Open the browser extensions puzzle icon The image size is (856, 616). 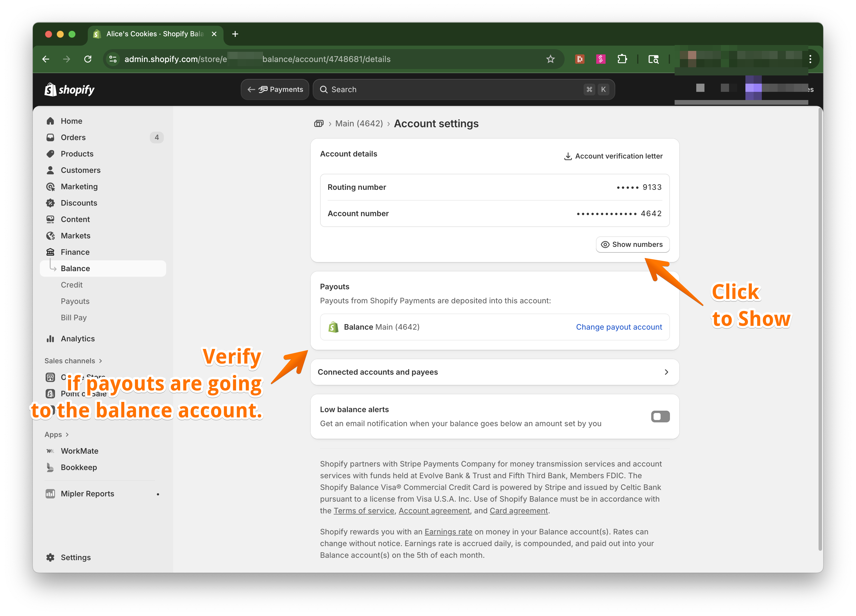[622, 59]
